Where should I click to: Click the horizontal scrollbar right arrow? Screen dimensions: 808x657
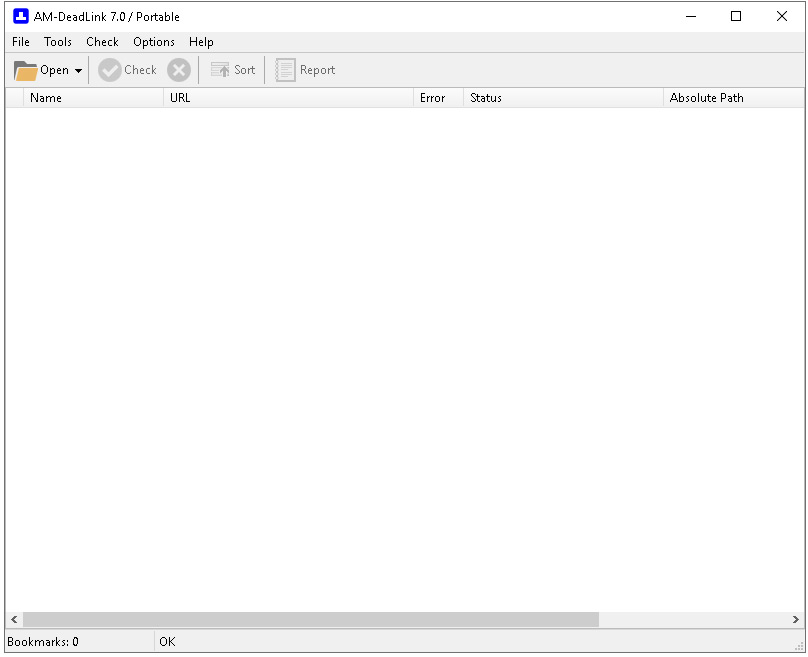point(796,619)
